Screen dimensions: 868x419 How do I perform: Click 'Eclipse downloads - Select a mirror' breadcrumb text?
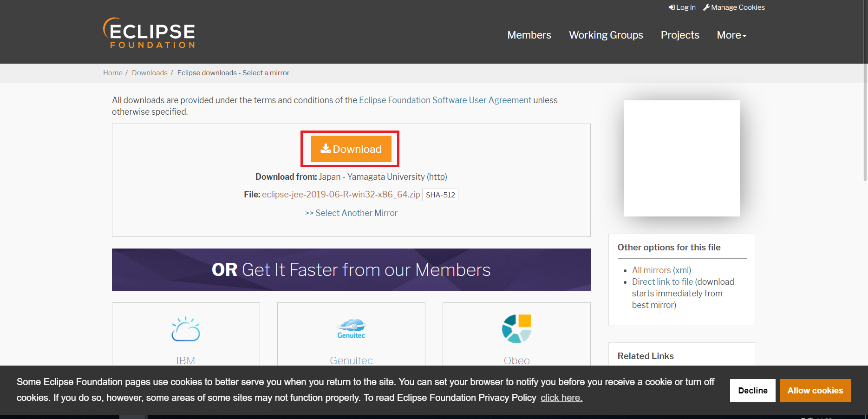point(233,73)
